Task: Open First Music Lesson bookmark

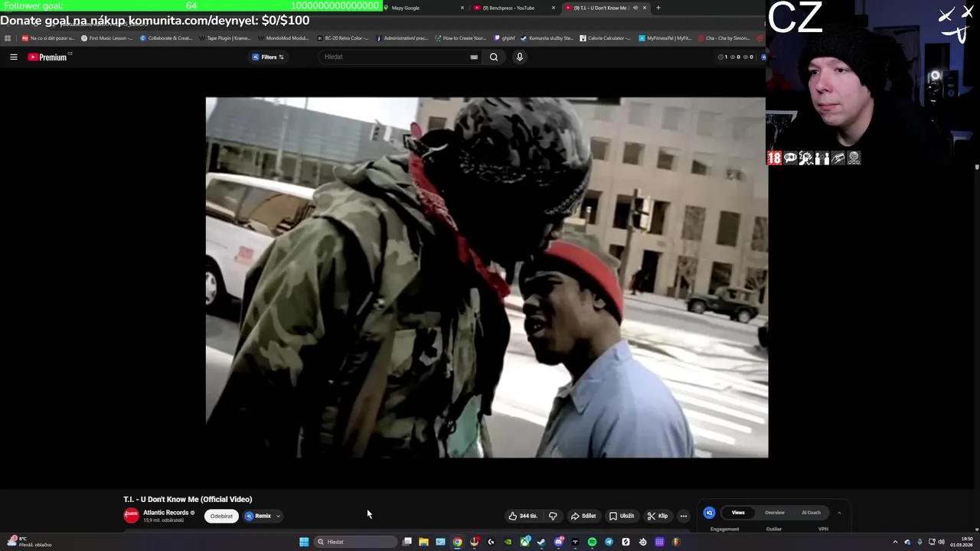Action: 106,37
